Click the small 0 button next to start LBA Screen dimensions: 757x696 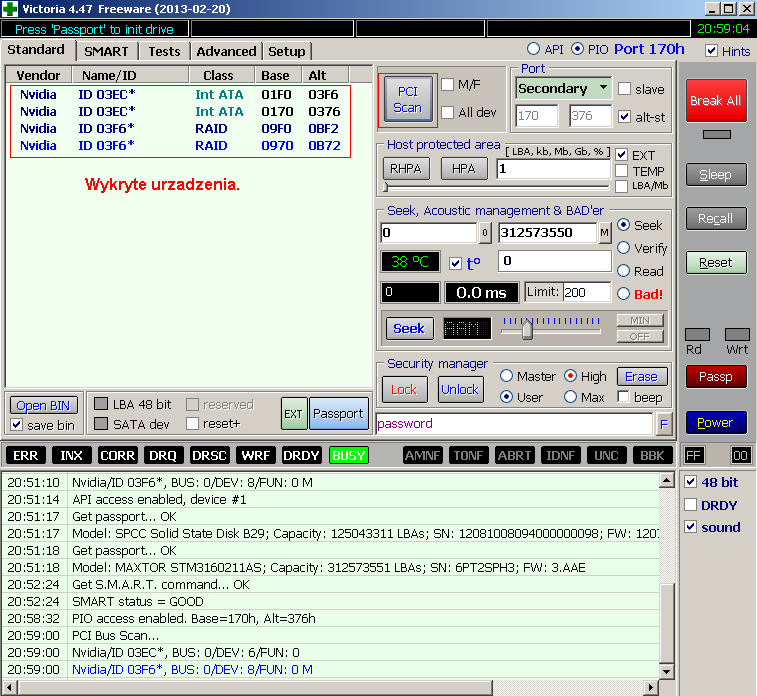(485, 233)
